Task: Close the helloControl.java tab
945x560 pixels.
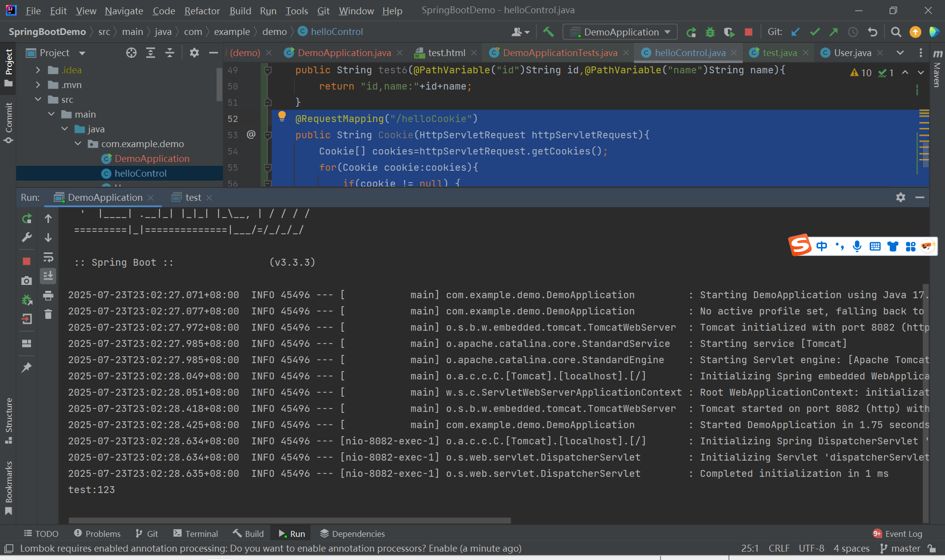Action: point(734,53)
